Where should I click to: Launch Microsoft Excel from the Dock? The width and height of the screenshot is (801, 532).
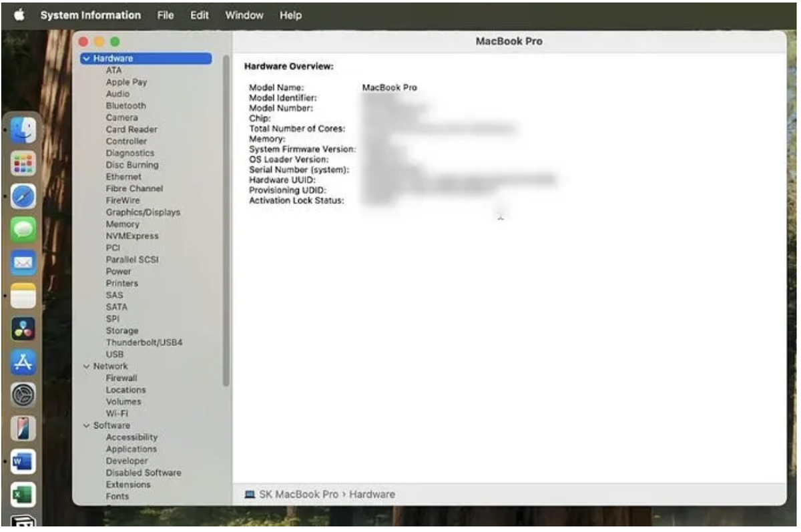(x=23, y=495)
